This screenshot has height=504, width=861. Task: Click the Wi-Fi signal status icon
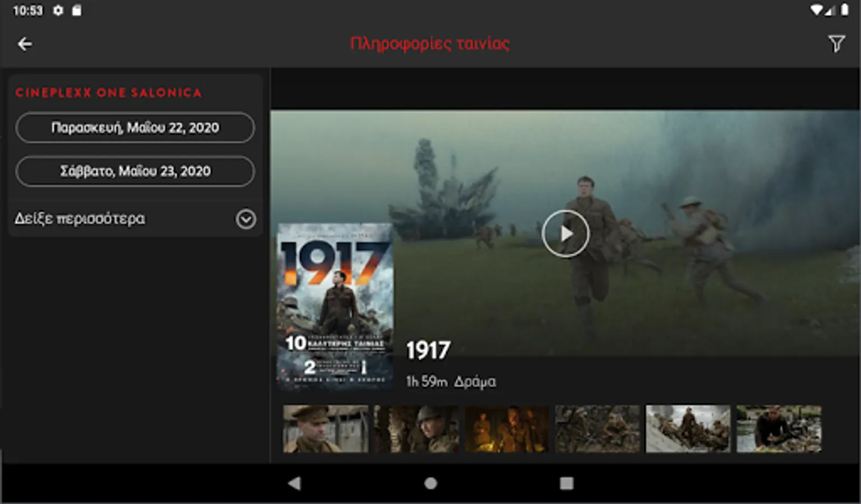coord(817,10)
